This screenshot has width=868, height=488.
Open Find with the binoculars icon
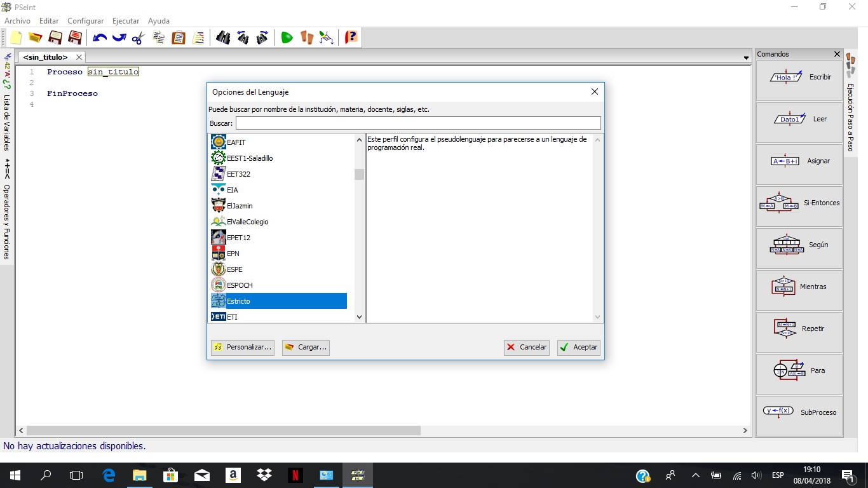coord(223,37)
